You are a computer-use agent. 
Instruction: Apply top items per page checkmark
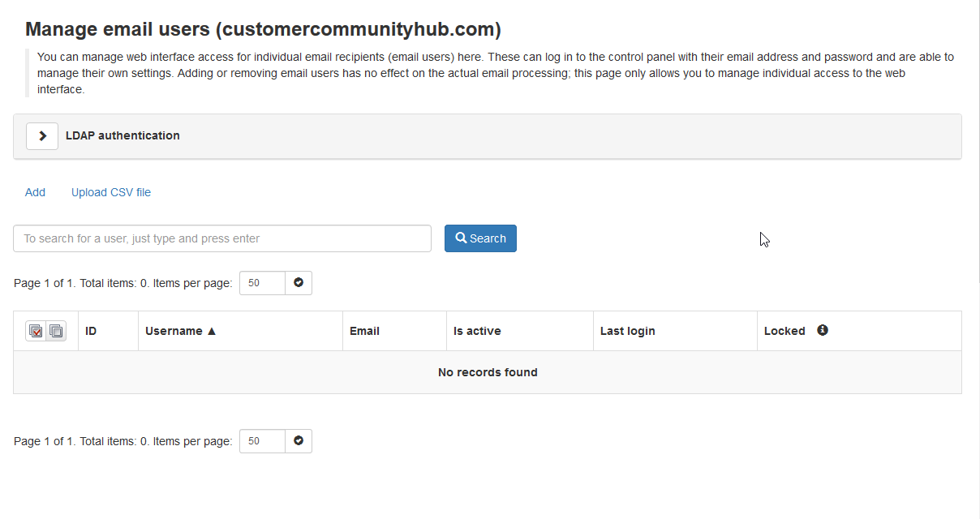pyautogui.click(x=299, y=283)
